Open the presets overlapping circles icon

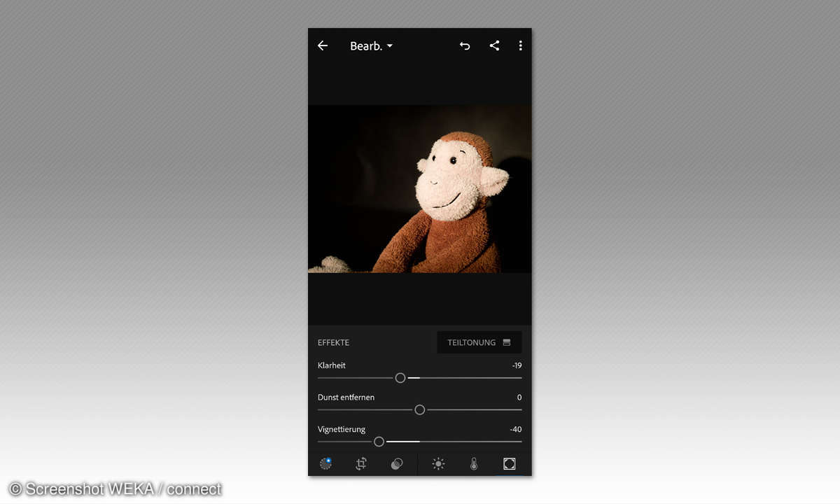pyautogui.click(x=397, y=463)
